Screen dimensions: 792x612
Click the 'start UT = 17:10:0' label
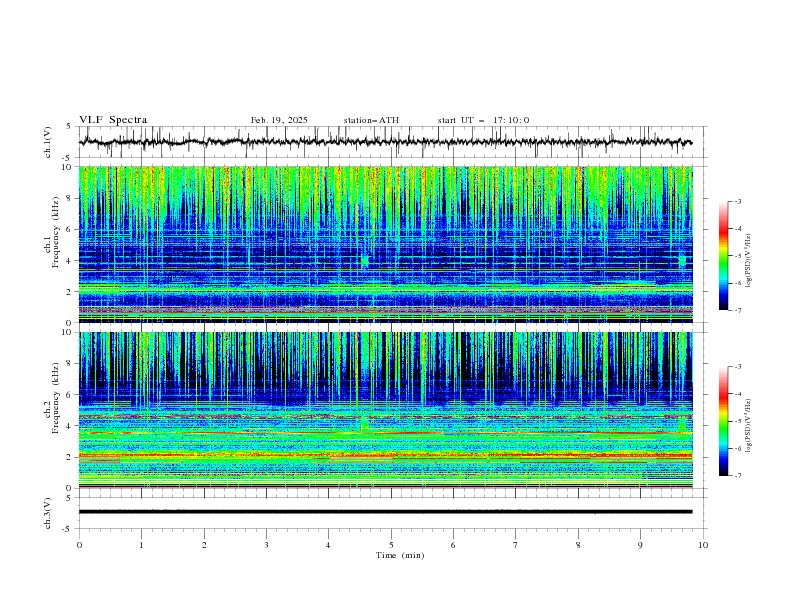483,120
